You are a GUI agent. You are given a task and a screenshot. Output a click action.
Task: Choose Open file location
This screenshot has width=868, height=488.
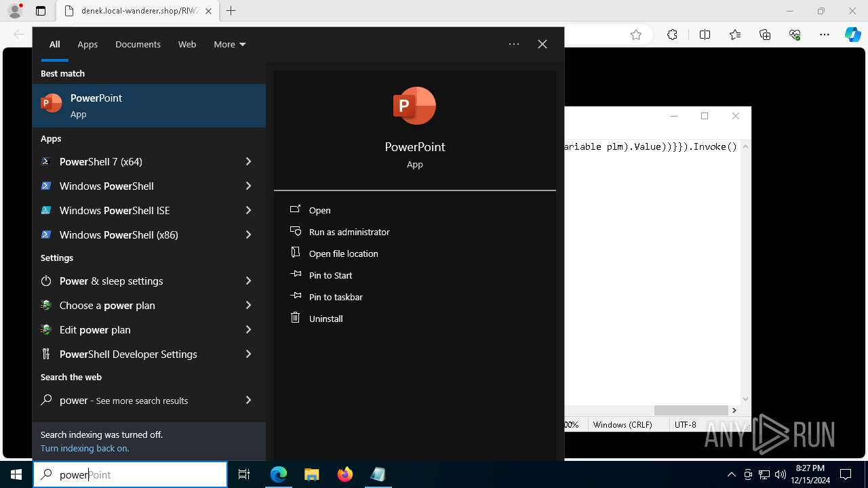343,253
